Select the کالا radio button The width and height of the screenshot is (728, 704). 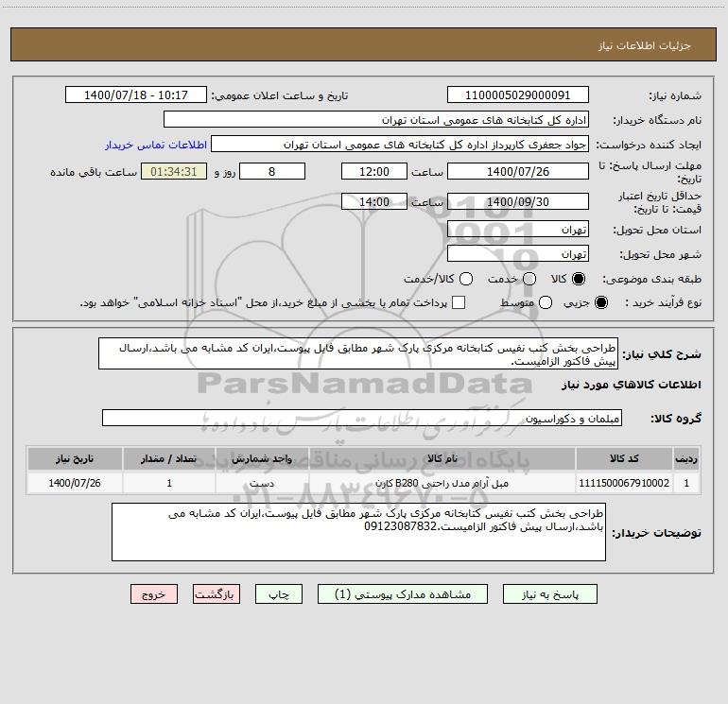coord(579,279)
